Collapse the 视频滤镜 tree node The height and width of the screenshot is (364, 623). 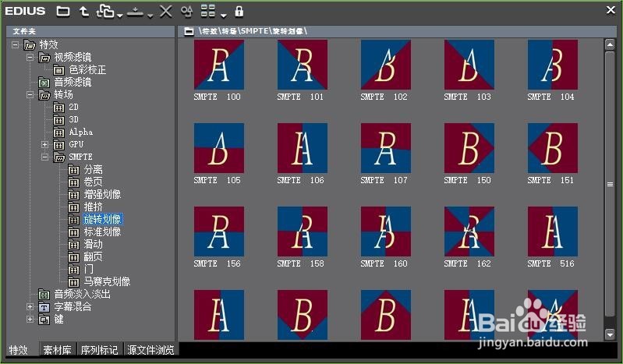click(30, 57)
